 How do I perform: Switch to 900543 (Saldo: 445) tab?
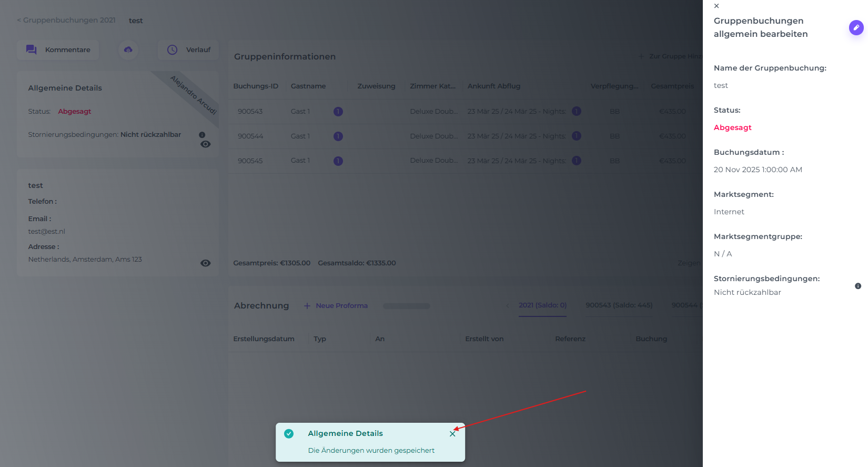coord(619,305)
